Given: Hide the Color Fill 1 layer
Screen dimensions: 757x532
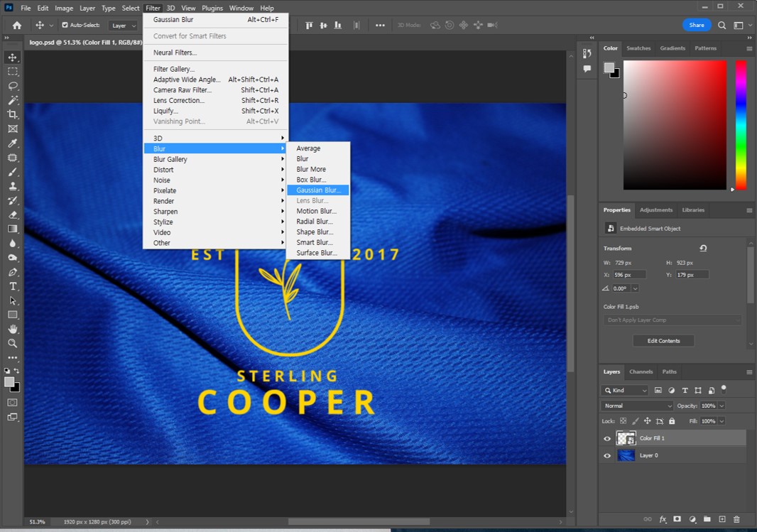Looking at the screenshot, I should (607, 438).
